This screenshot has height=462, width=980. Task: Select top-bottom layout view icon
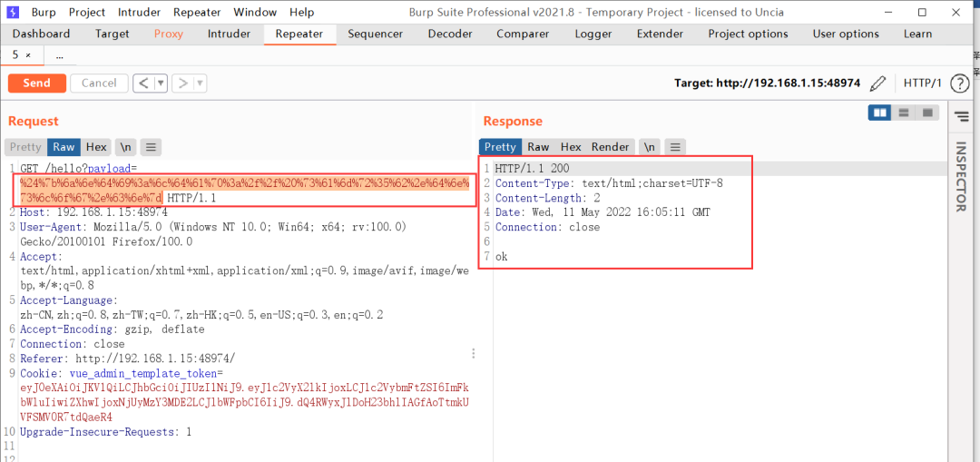903,113
